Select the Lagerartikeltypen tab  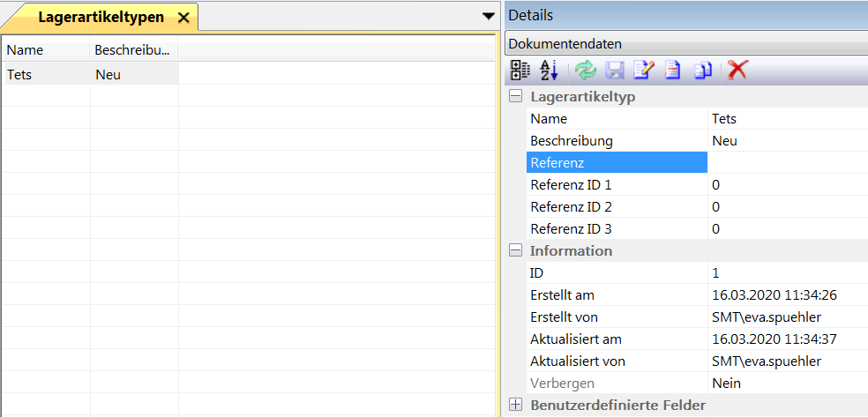(x=101, y=17)
